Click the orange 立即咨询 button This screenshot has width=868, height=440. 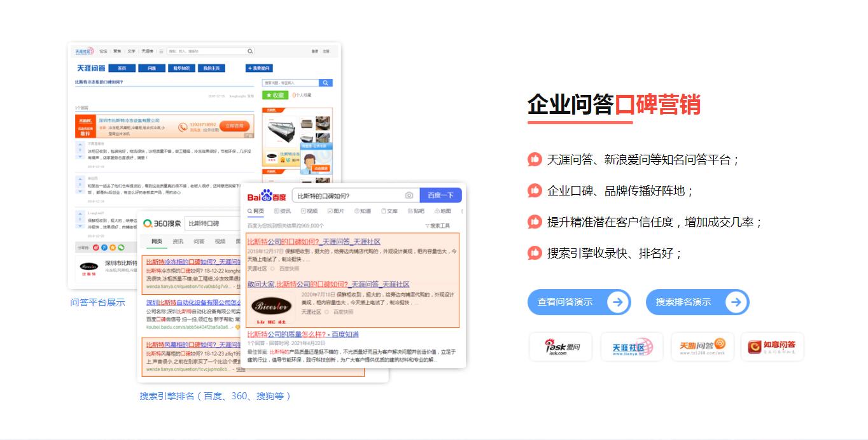click(x=234, y=126)
